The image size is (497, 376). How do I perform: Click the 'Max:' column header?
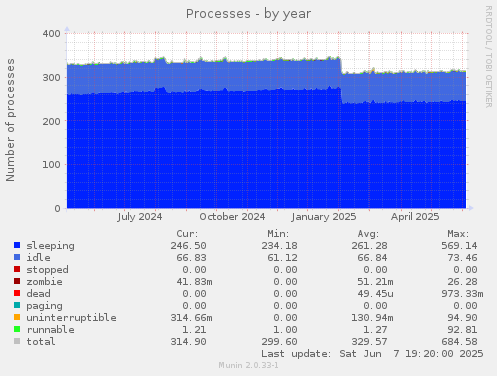(x=458, y=234)
